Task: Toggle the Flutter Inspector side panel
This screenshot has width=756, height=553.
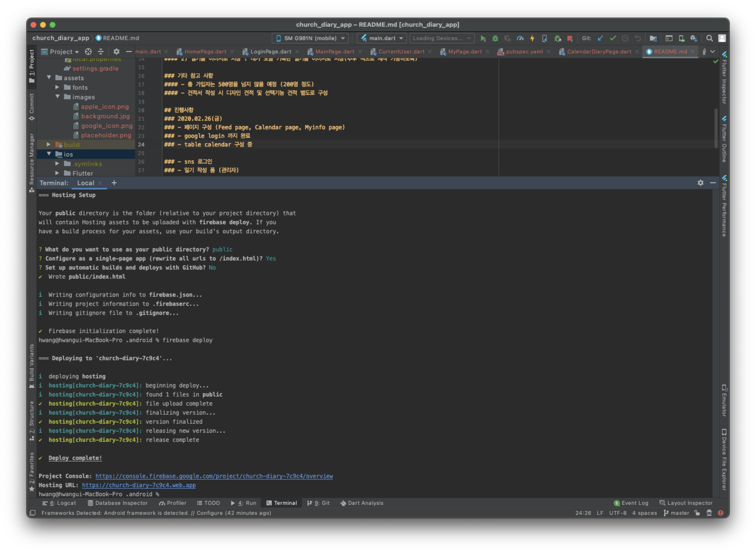Action: pyautogui.click(x=724, y=79)
